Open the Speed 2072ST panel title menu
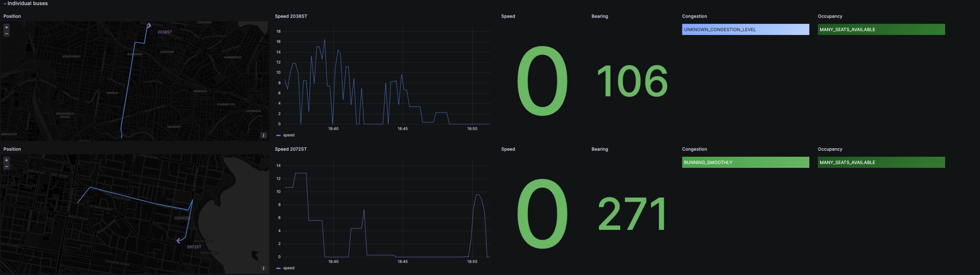The height and width of the screenshot is (275, 980). click(290, 149)
